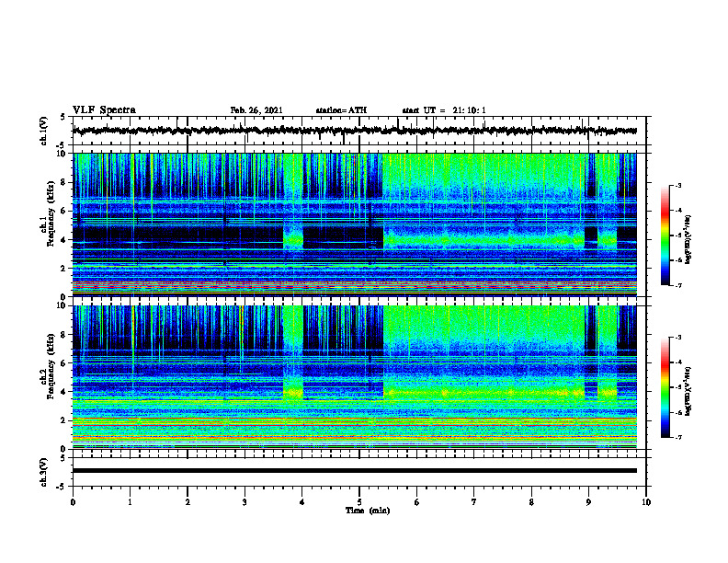Click the 'start UT = 21:10: 1' text
The width and height of the screenshot is (728, 563).
(x=444, y=110)
